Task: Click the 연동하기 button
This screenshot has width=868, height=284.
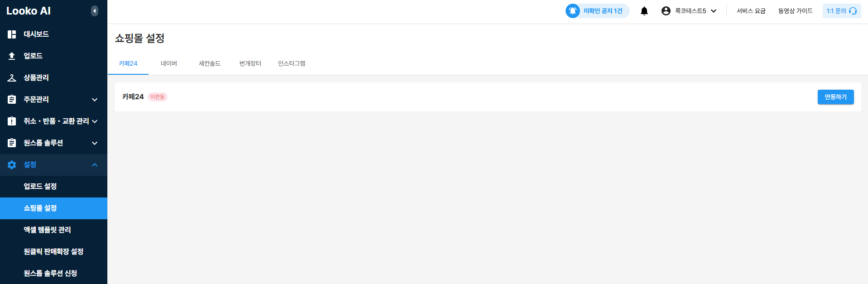Action: (835, 97)
